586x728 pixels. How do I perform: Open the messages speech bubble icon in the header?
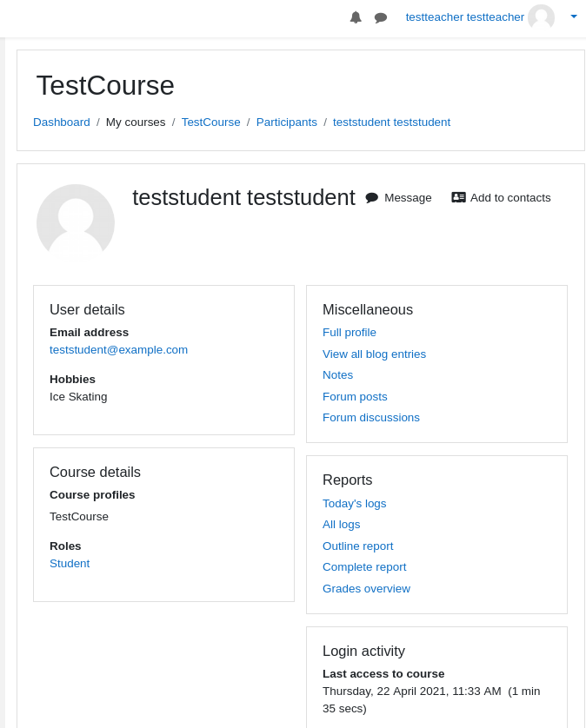click(381, 18)
